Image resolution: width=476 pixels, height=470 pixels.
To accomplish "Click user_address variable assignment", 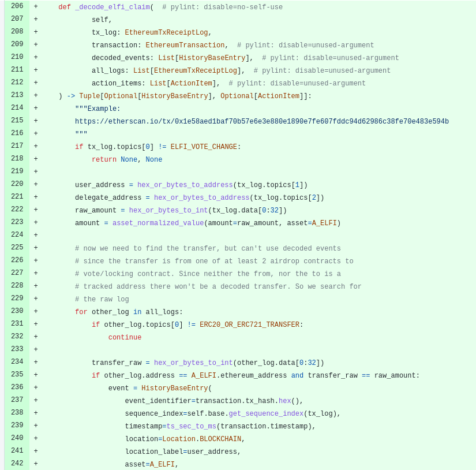I will (100, 185).
